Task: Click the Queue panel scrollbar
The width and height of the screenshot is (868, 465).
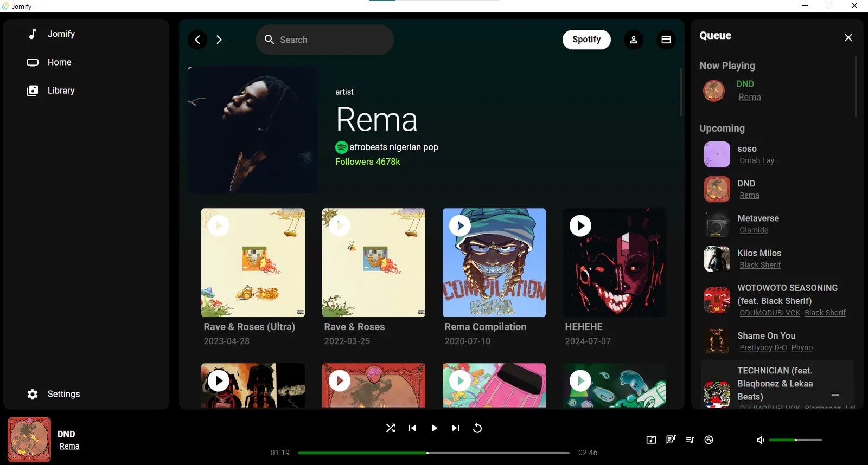Action: [856, 87]
